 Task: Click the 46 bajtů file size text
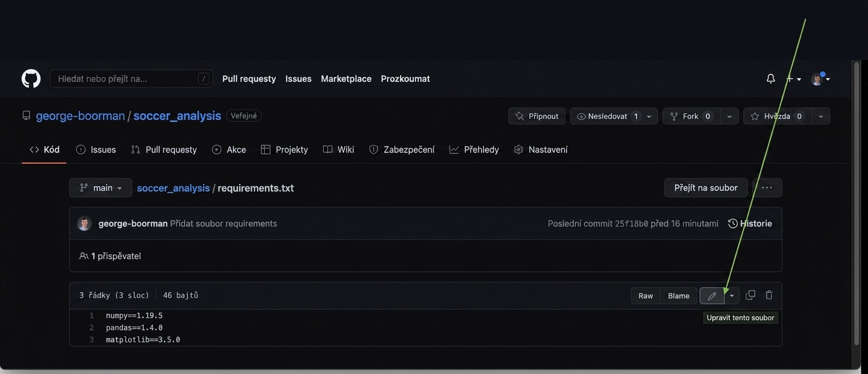point(181,296)
